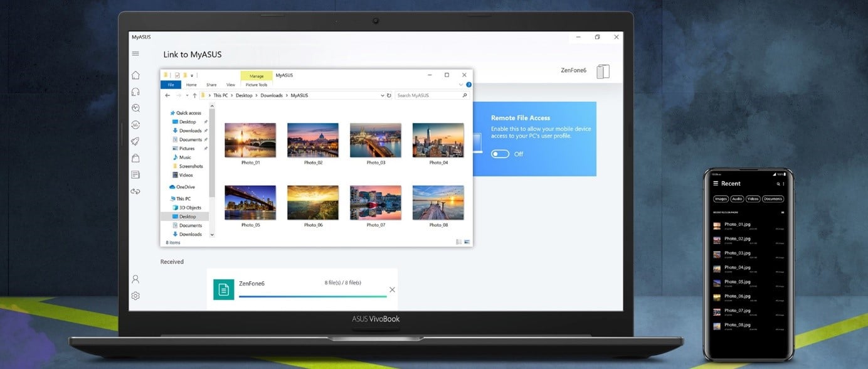868x369 pixels.
Task: Toggle Remote File Access switch
Action: pyautogui.click(x=500, y=154)
